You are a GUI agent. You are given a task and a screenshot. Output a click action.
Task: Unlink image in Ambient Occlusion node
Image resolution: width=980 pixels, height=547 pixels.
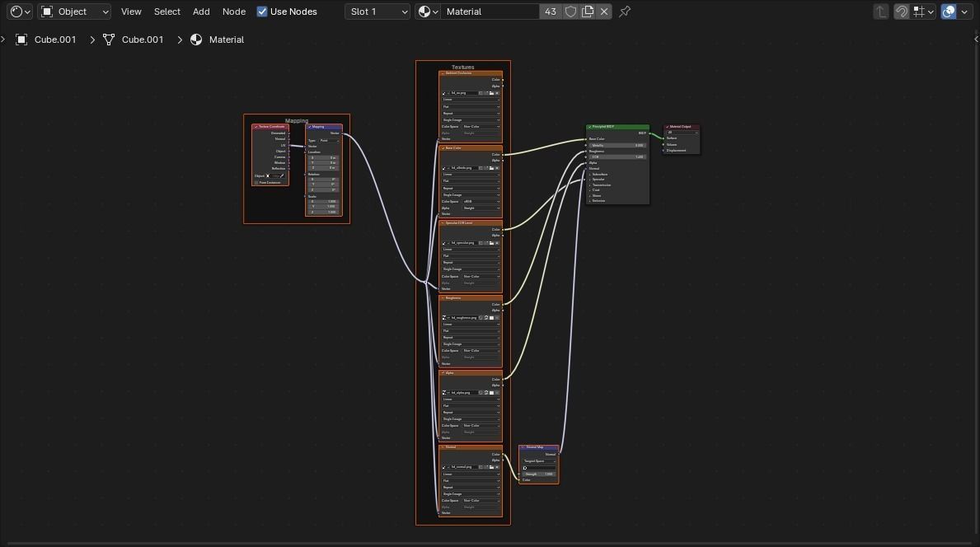click(x=497, y=93)
